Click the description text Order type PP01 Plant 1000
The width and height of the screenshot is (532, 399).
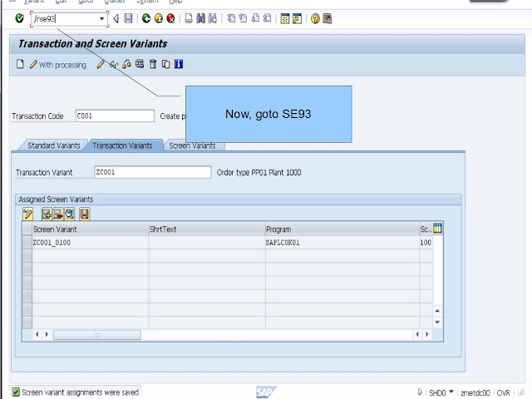coord(259,173)
